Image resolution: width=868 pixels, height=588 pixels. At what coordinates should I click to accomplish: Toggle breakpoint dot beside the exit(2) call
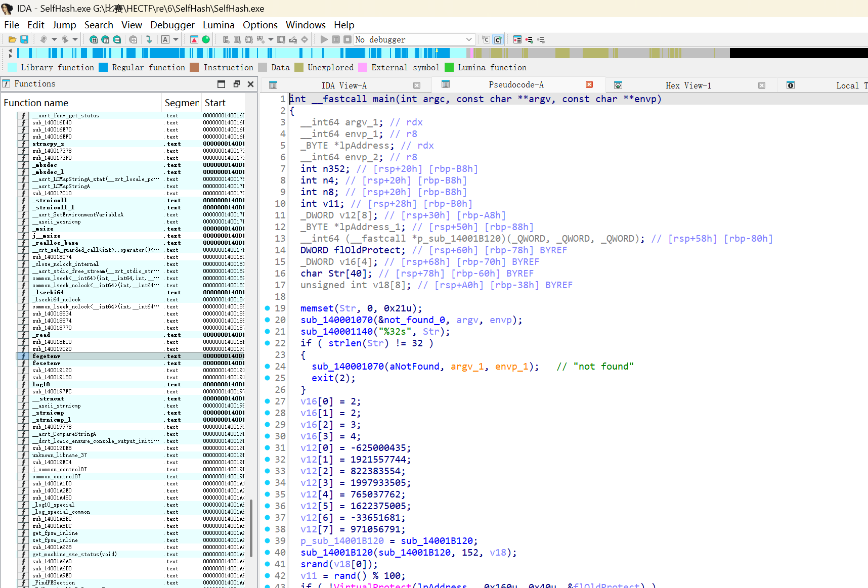click(x=268, y=378)
